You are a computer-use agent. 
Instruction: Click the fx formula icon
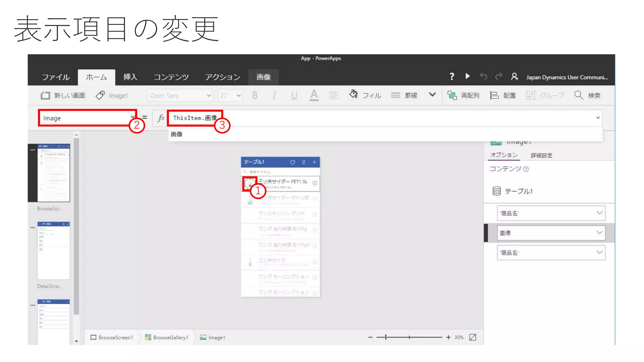(161, 118)
